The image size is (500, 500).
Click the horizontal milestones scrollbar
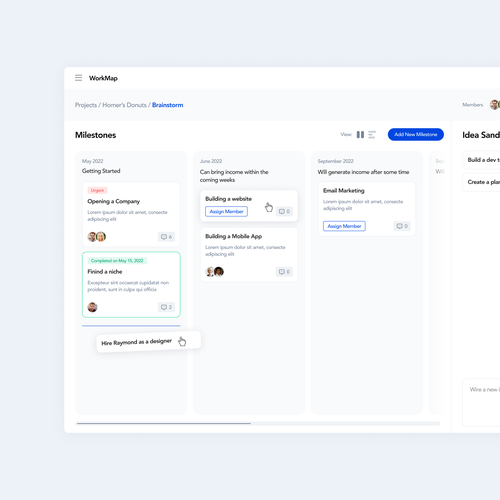(x=258, y=423)
